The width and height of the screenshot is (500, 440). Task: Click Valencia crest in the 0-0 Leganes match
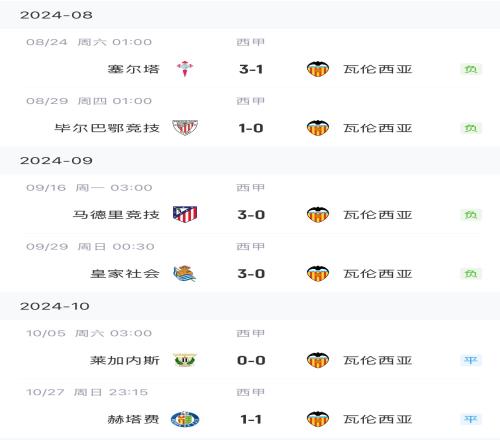click(x=318, y=360)
